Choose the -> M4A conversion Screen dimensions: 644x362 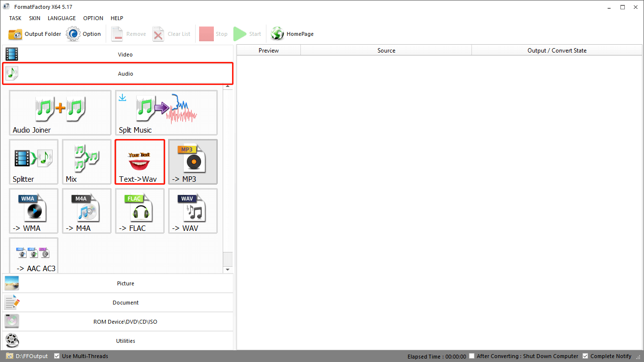coord(87,211)
